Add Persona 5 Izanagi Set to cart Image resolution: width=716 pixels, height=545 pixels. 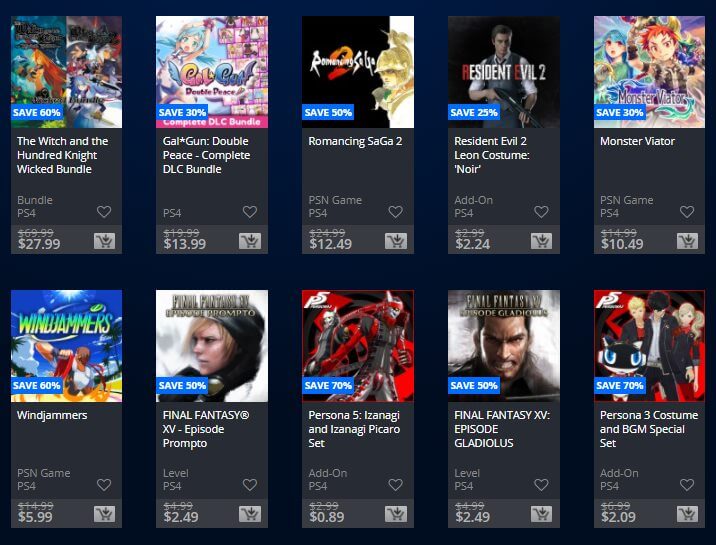[395, 514]
